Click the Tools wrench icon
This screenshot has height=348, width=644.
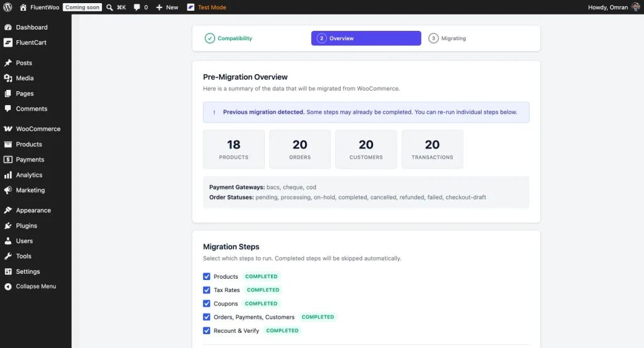point(8,256)
